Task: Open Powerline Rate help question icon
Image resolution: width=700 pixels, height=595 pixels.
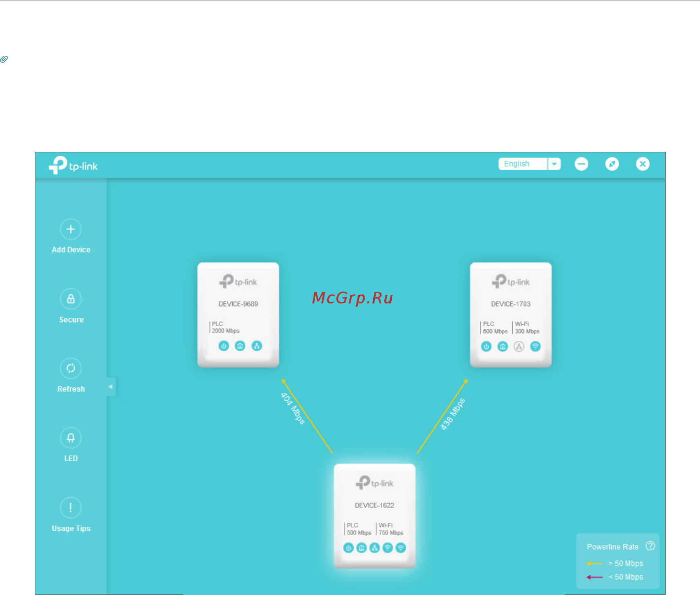Action: click(x=650, y=546)
